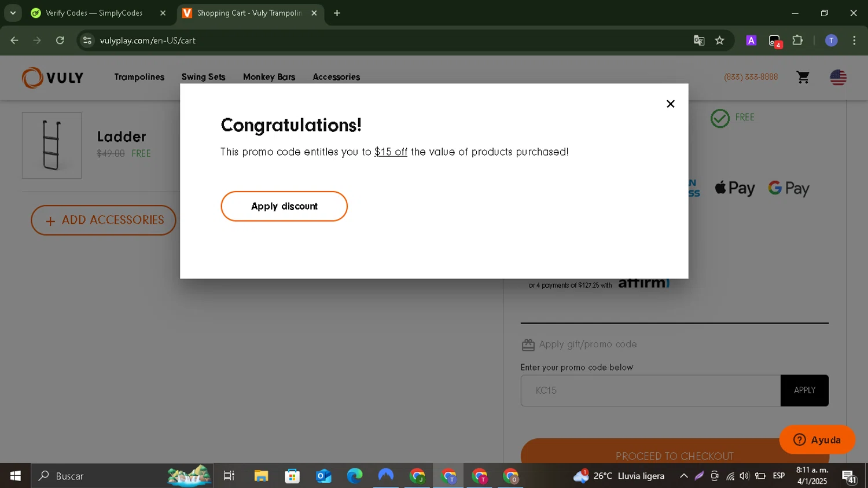Open the Monkey Bars menu

pyautogui.click(x=269, y=77)
